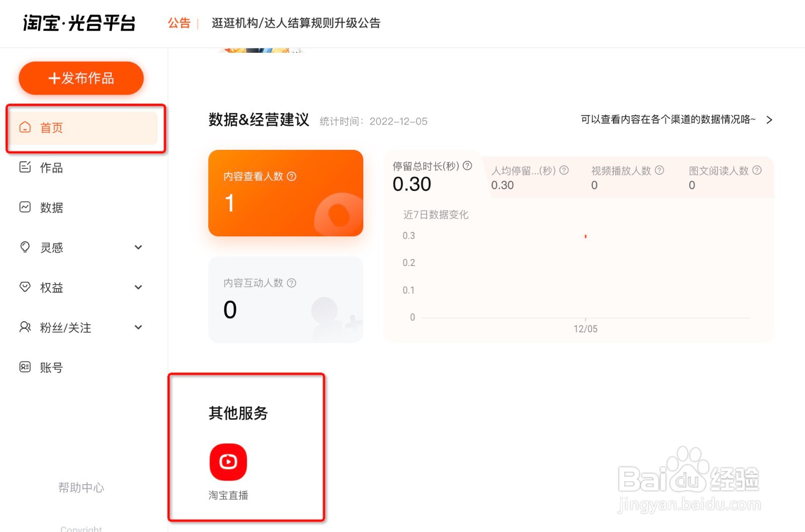
Task: Click the help icon beside 内容查看人数
Action: tap(291, 176)
